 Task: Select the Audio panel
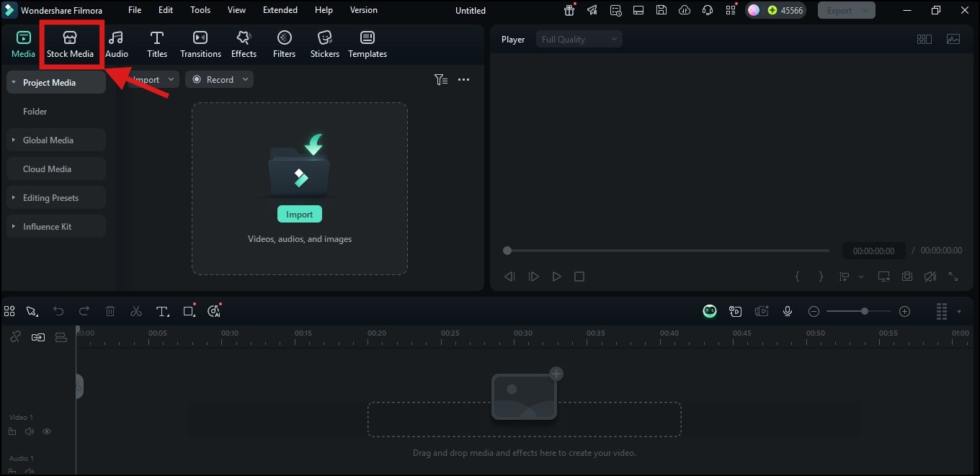click(x=116, y=43)
